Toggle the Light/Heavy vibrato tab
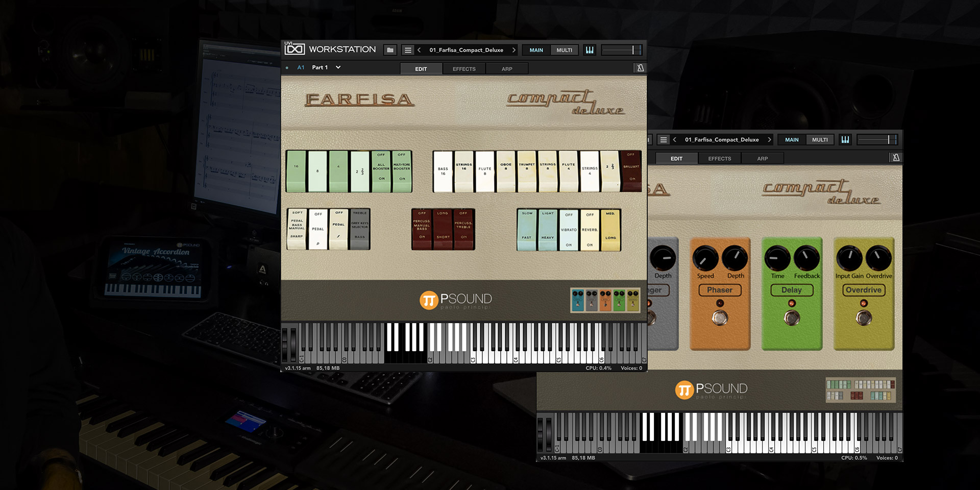This screenshot has height=490, width=980. click(x=548, y=230)
